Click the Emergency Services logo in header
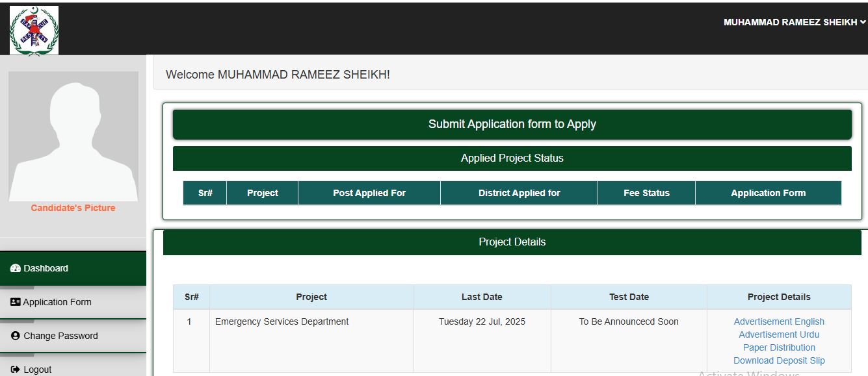Viewport: 868px width, 376px height. coord(34,30)
